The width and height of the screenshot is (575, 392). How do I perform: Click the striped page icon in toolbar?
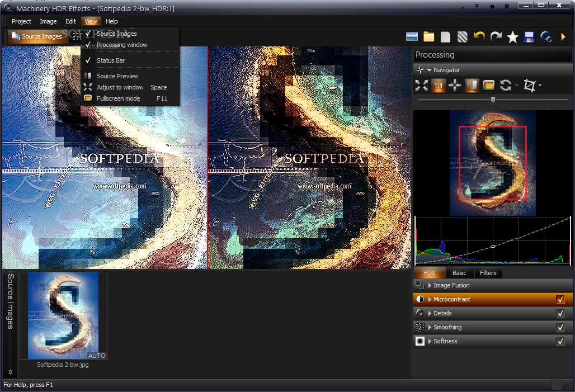click(x=463, y=37)
